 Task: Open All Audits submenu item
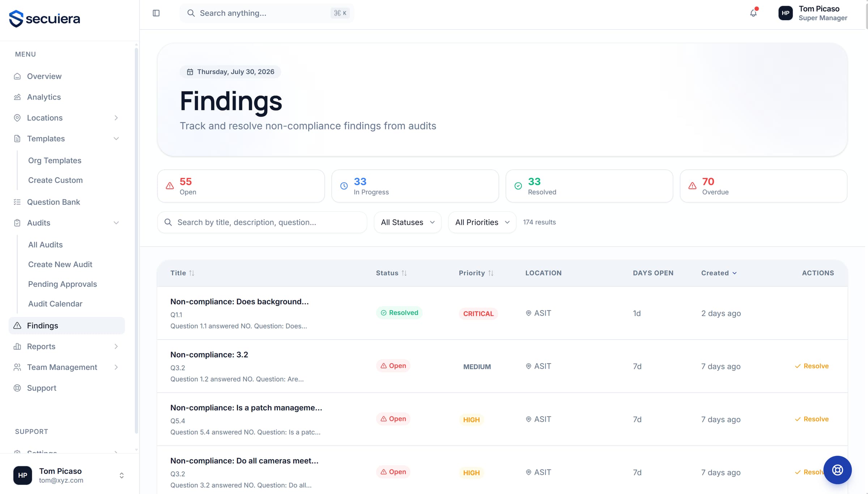[x=46, y=245]
